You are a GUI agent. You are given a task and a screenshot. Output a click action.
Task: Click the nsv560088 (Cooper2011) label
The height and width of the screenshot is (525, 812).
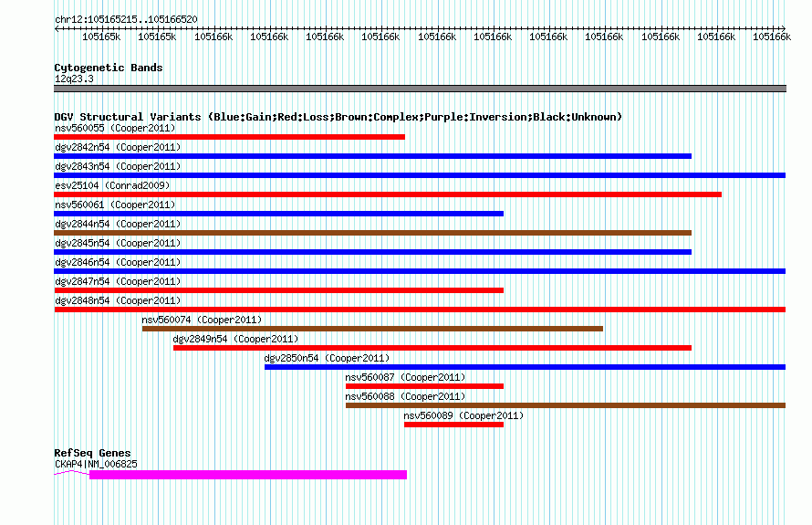click(x=405, y=396)
